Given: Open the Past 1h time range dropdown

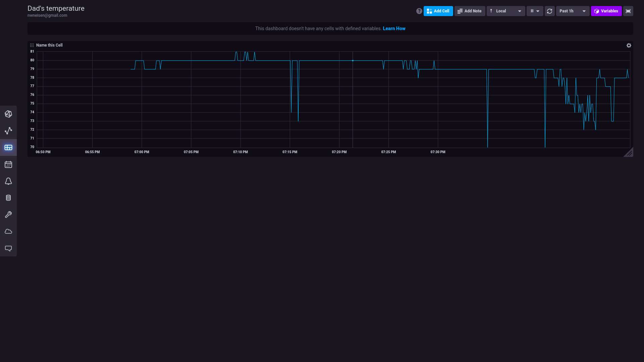Looking at the screenshot, I should coord(573,11).
